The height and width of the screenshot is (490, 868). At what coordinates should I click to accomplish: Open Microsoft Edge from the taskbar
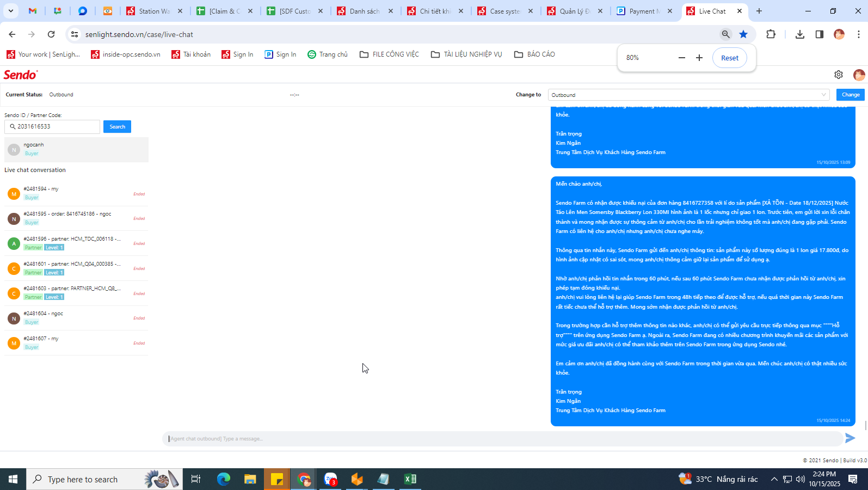(223, 479)
